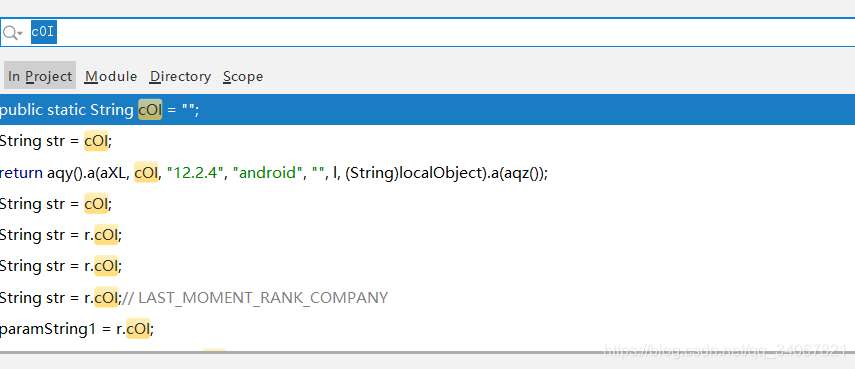Switch to the Module scope tab
The image size is (855, 369).
pyautogui.click(x=111, y=76)
